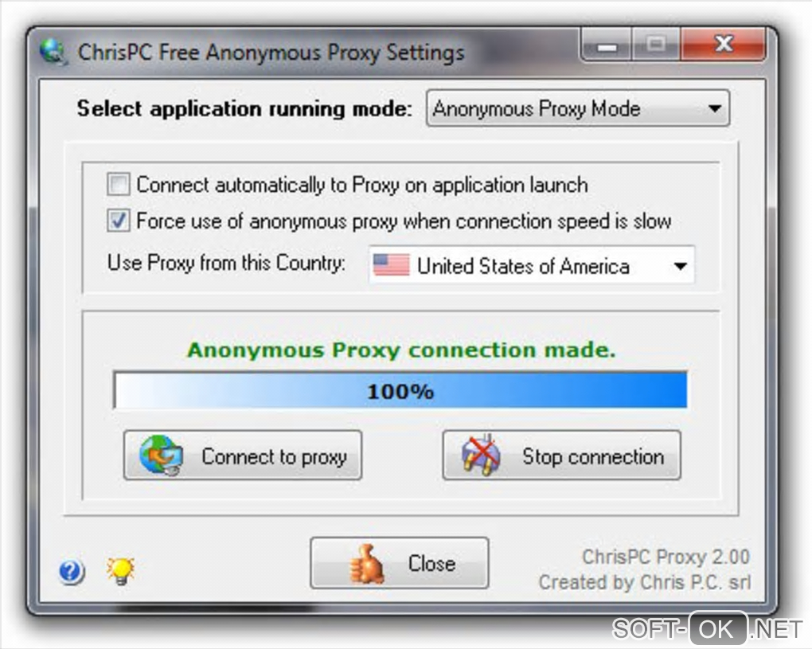Click the globe icon in the title bar
Screen dimensions: 812x649
pos(53,52)
